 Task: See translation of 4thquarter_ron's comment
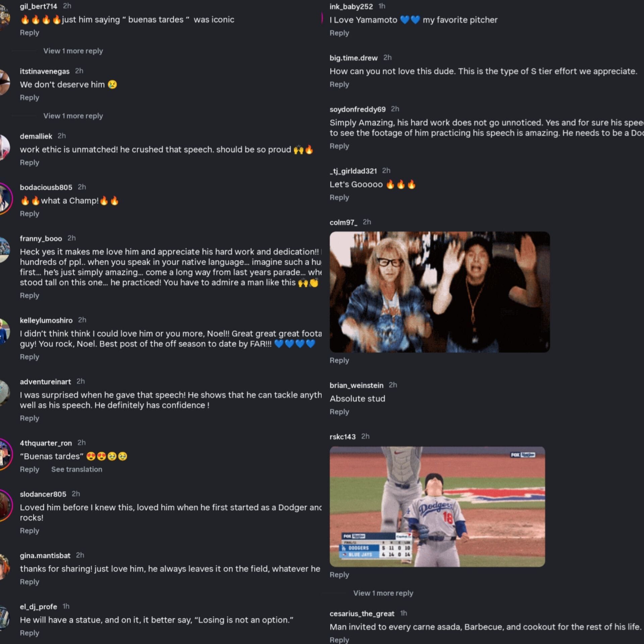(x=77, y=469)
